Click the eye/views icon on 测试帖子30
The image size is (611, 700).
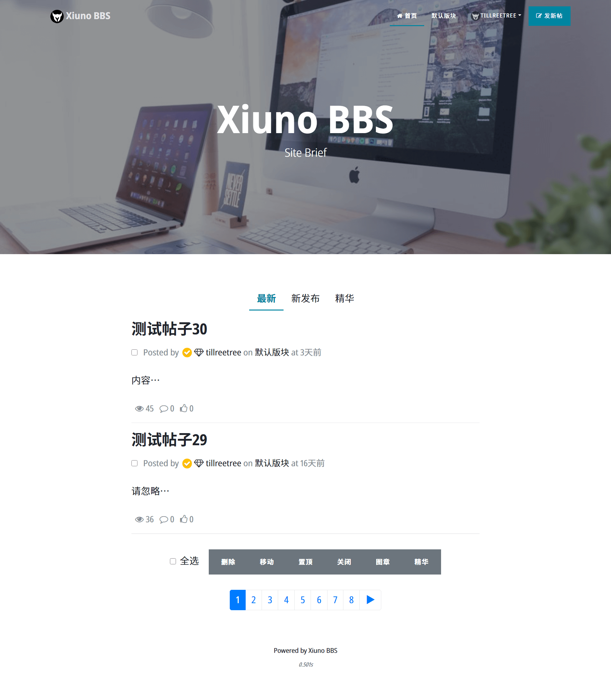click(x=139, y=408)
